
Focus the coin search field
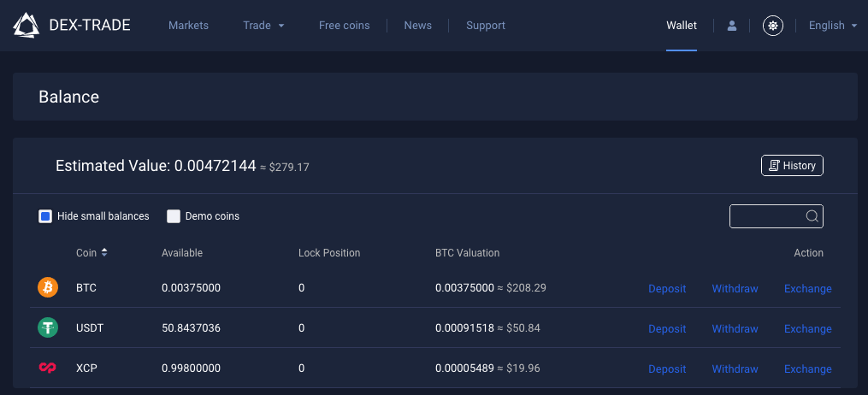[x=776, y=216]
